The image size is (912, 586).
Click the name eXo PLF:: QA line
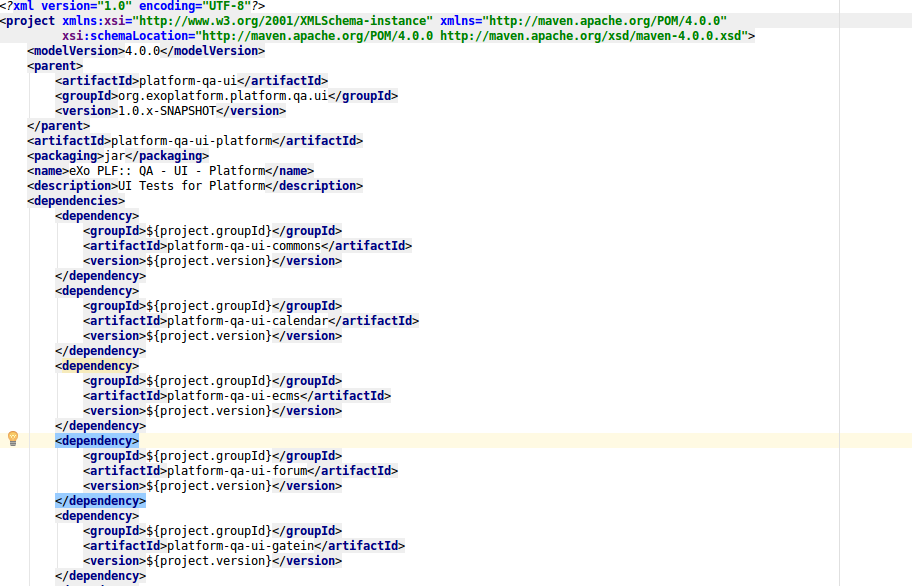point(170,171)
